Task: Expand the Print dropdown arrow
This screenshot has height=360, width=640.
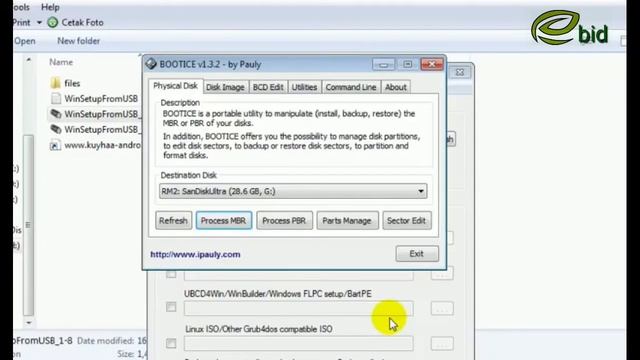Action: (39, 22)
